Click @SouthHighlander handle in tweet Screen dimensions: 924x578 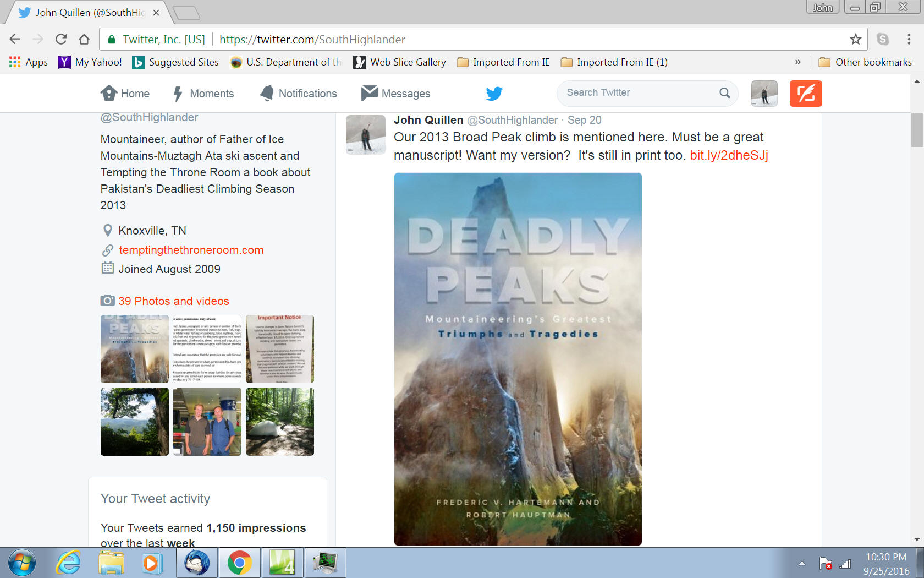click(x=512, y=120)
